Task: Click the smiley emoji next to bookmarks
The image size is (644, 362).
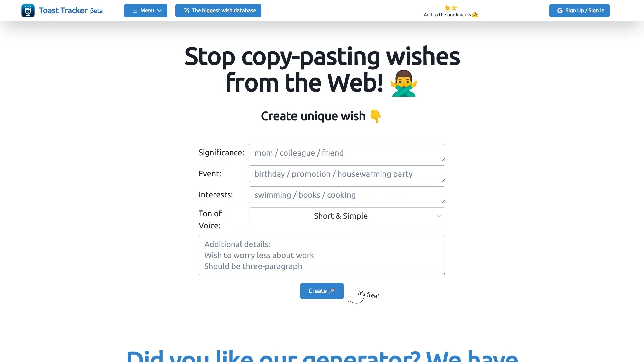Action: click(476, 15)
